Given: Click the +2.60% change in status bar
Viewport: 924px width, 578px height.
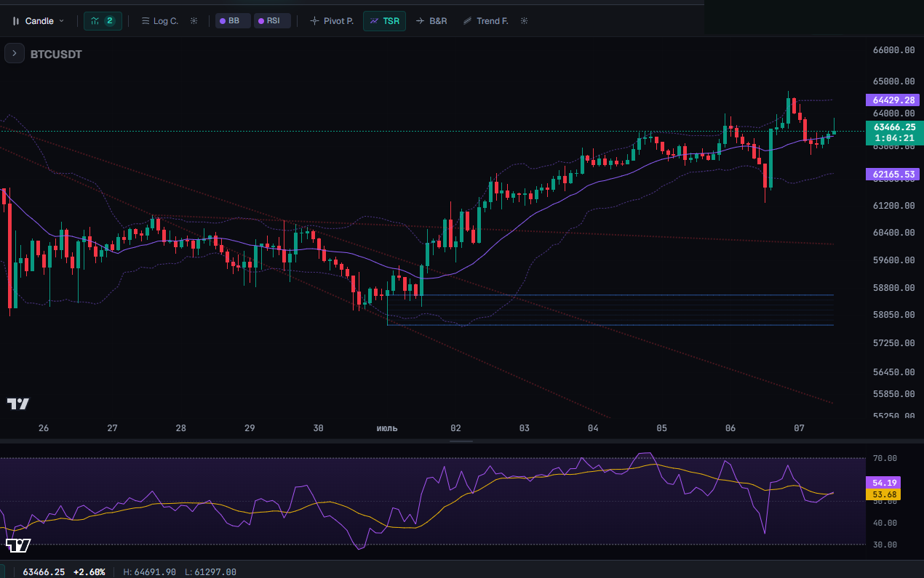Looking at the screenshot, I should [x=89, y=572].
